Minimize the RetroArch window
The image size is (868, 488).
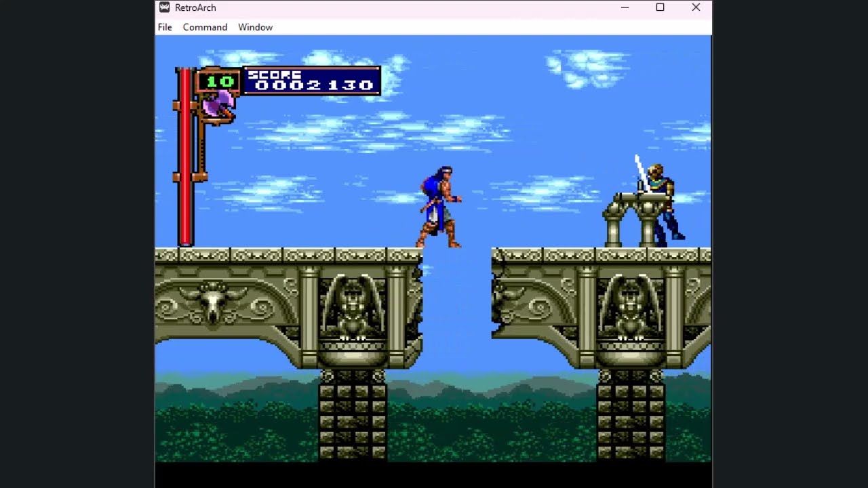[x=625, y=7]
